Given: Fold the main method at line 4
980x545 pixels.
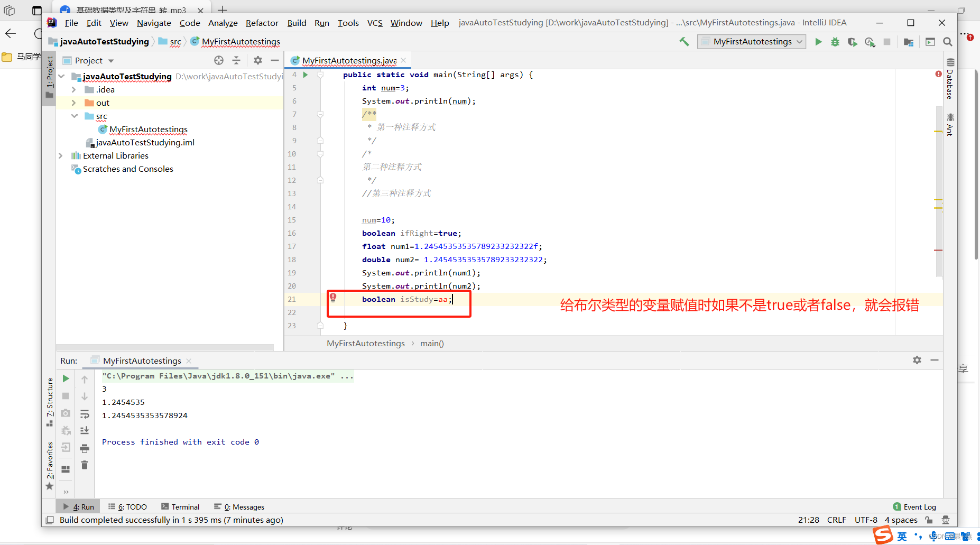Looking at the screenshot, I should click(x=320, y=75).
